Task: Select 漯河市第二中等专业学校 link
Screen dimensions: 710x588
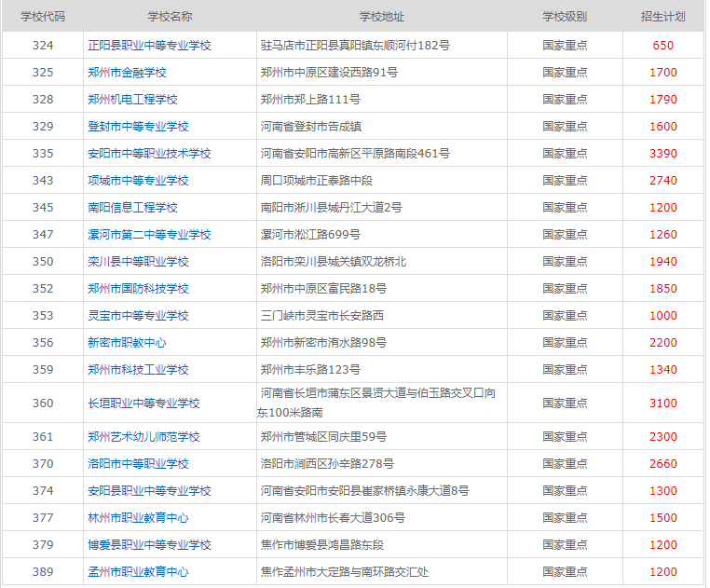Action: [x=149, y=235]
